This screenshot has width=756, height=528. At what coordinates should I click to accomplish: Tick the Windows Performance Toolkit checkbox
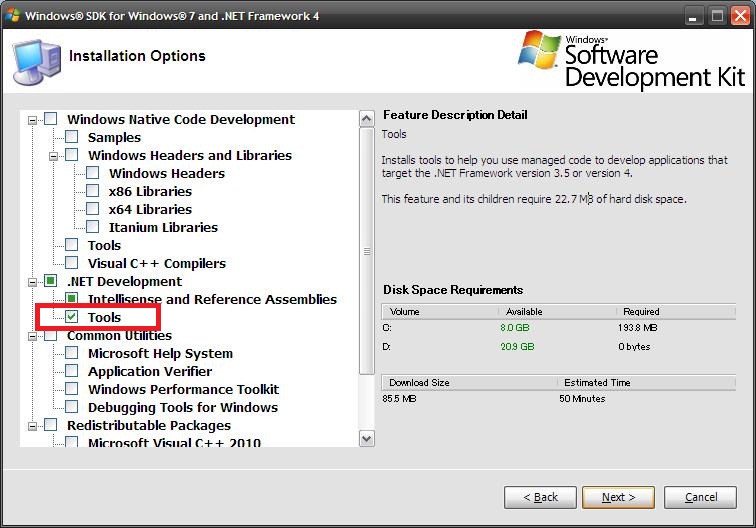pos(71,389)
